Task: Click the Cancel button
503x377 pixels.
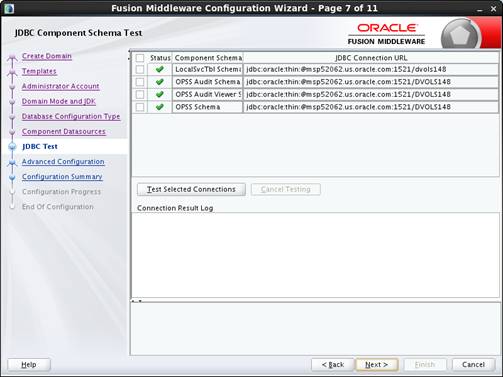Action: pos(473,365)
